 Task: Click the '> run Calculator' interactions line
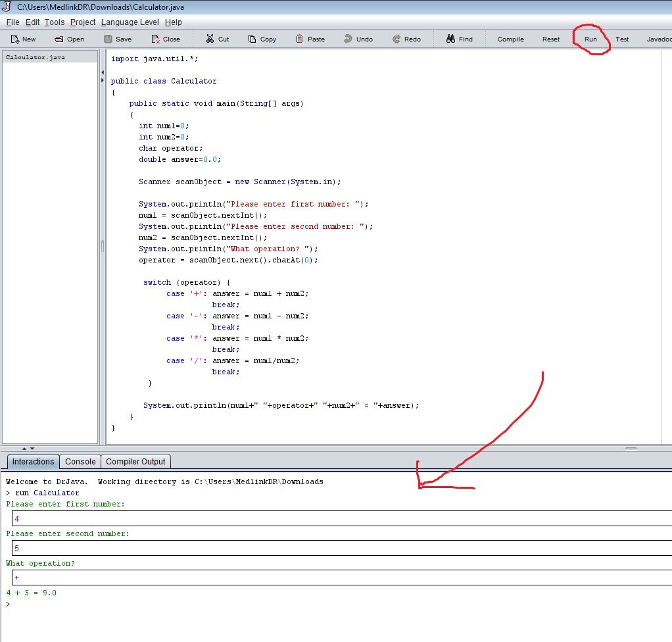click(x=43, y=493)
